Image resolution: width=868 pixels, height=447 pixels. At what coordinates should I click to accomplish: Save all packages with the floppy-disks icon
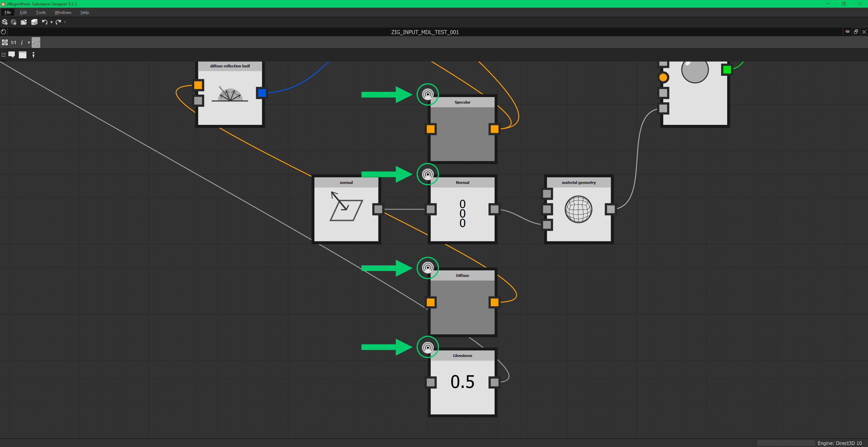click(34, 22)
